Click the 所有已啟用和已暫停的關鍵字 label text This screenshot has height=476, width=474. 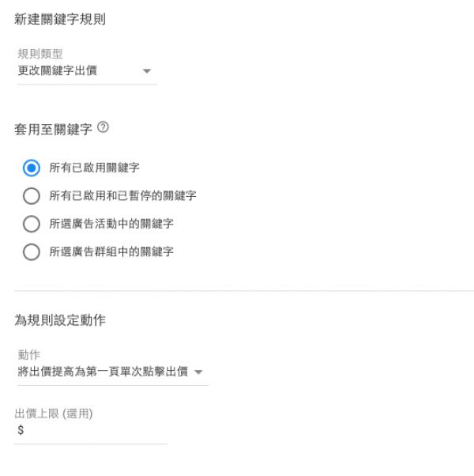(x=122, y=195)
